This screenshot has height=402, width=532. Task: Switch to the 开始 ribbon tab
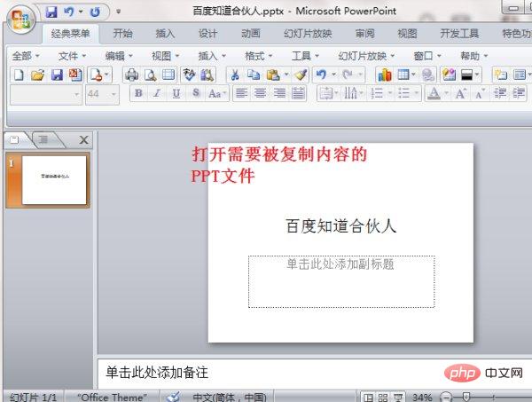(x=122, y=34)
